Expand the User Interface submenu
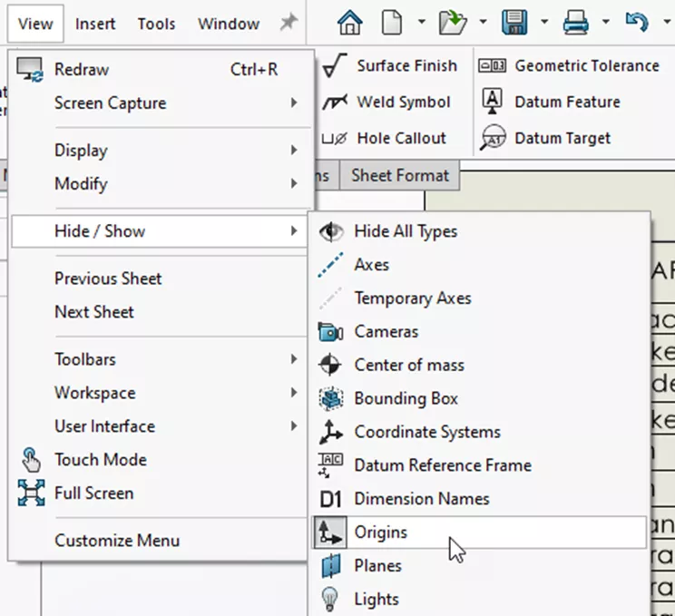 161,426
